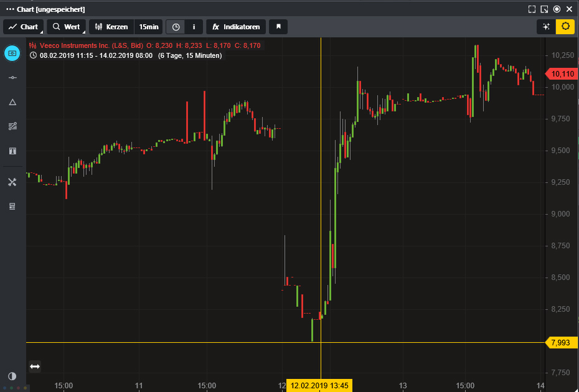Select the trend channel drawing tool
The height and width of the screenshot is (392, 579).
12,126
